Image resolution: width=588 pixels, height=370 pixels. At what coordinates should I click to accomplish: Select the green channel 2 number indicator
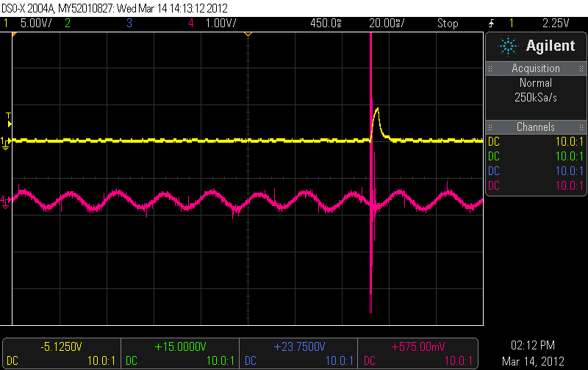68,24
